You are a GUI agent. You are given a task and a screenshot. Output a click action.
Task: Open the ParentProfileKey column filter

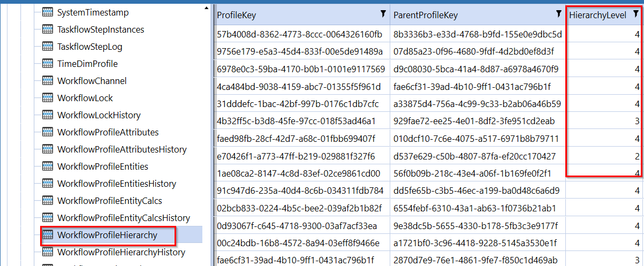pos(557,14)
